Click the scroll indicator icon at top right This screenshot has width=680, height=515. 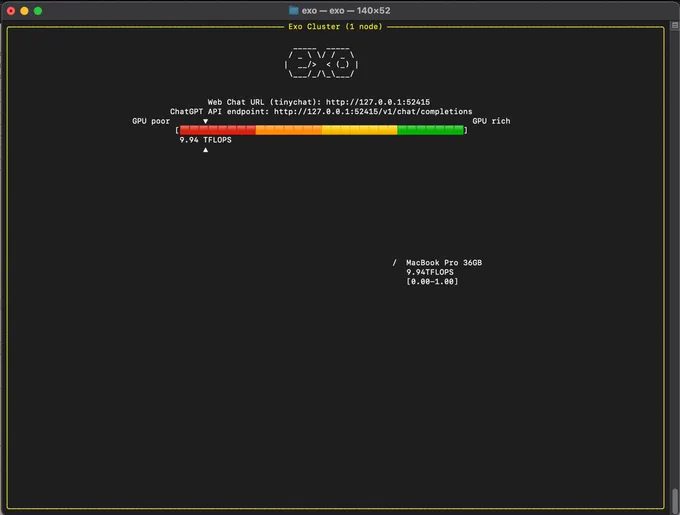[675, 26]
